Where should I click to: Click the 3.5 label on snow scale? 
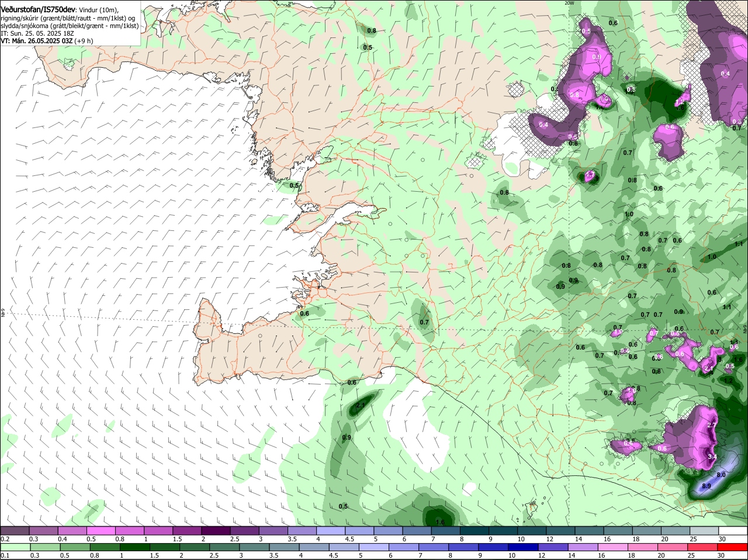pyautogui.click(x=293, y=539)
